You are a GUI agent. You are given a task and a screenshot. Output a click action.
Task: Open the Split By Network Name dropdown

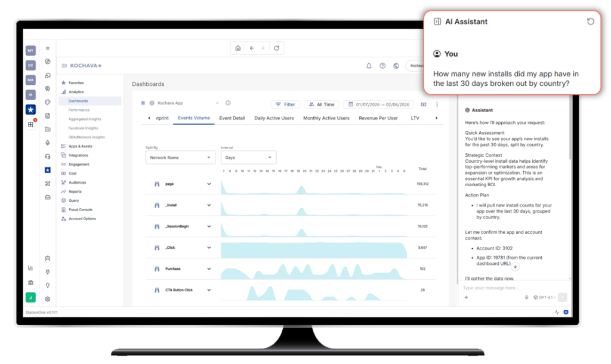(x=180, y=158)
